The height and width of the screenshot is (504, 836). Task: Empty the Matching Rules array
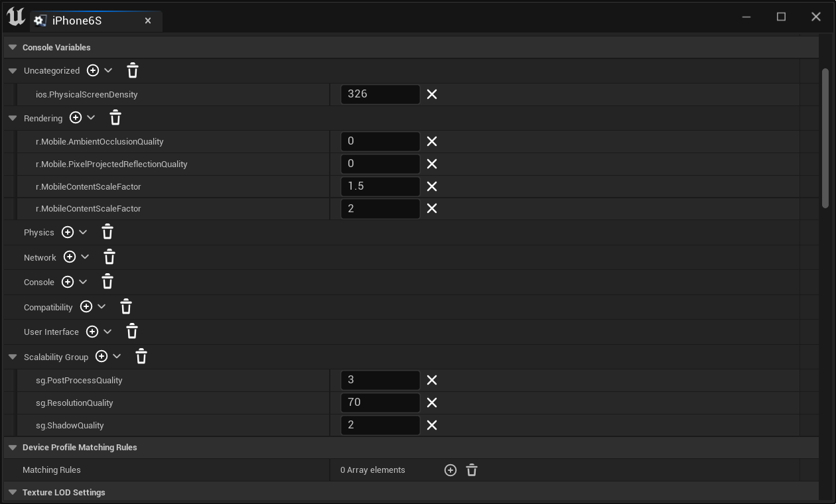[x=472, y=470]
